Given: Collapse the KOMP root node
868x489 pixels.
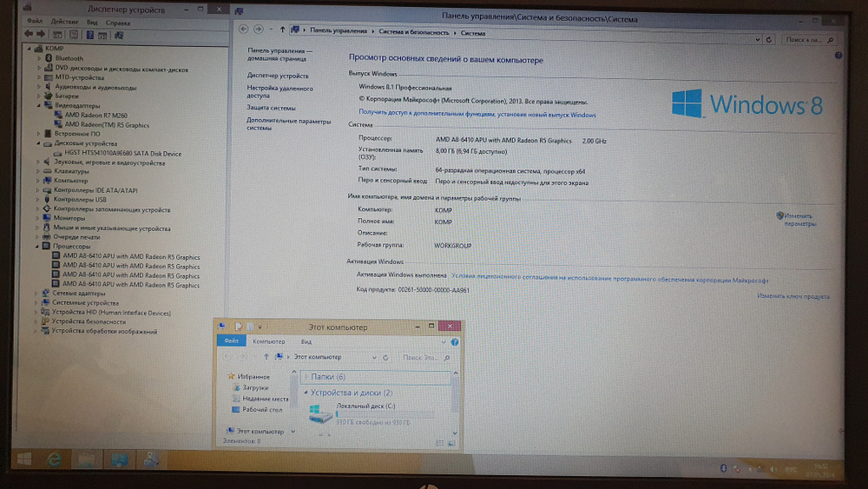Looking at the screenshot, I should coord(30,49).
